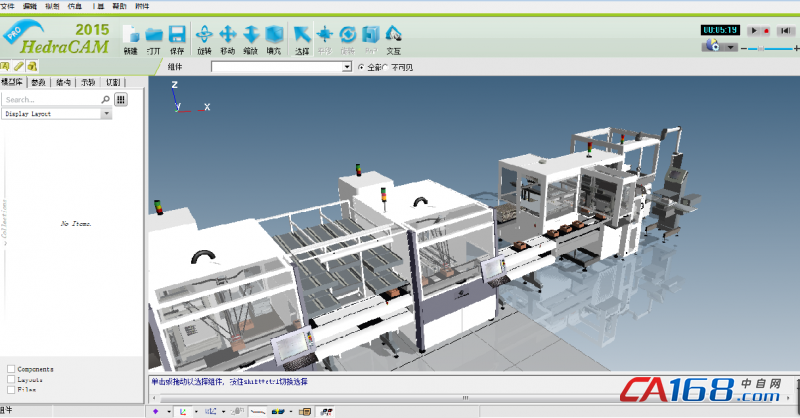Open the third menu bar item
Screen dimensions: 800x418
point(52,6)
